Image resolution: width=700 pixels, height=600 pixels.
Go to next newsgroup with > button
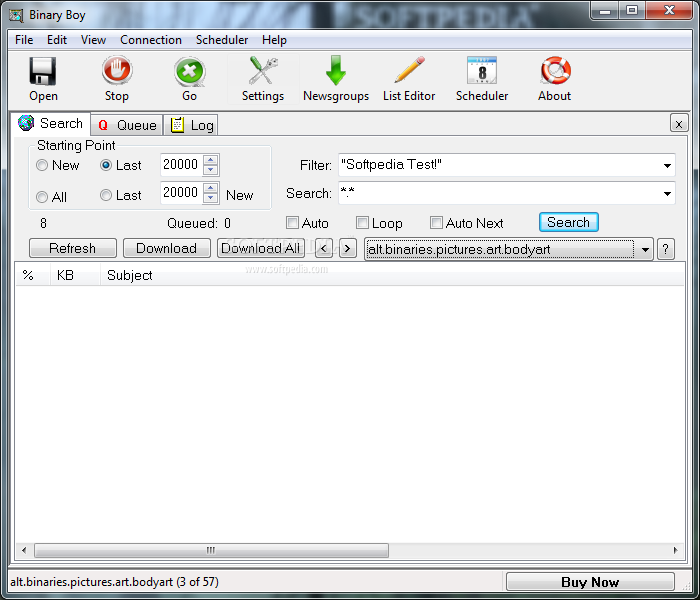[x=348, y=248]
